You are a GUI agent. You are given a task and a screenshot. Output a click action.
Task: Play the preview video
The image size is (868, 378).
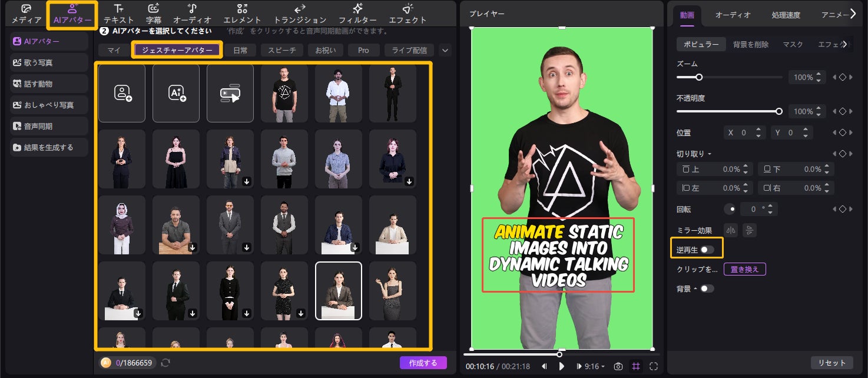(x=562, y=366)
